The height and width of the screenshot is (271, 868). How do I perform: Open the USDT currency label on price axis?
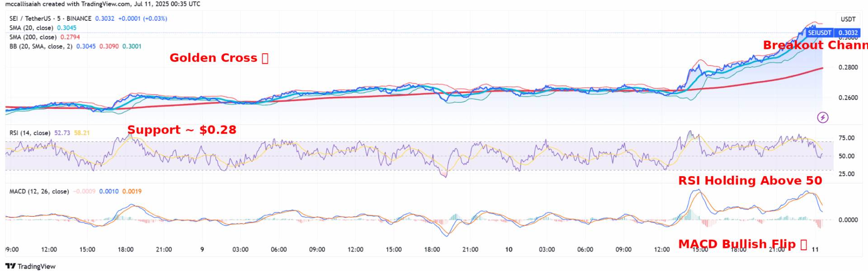point(848,19)
